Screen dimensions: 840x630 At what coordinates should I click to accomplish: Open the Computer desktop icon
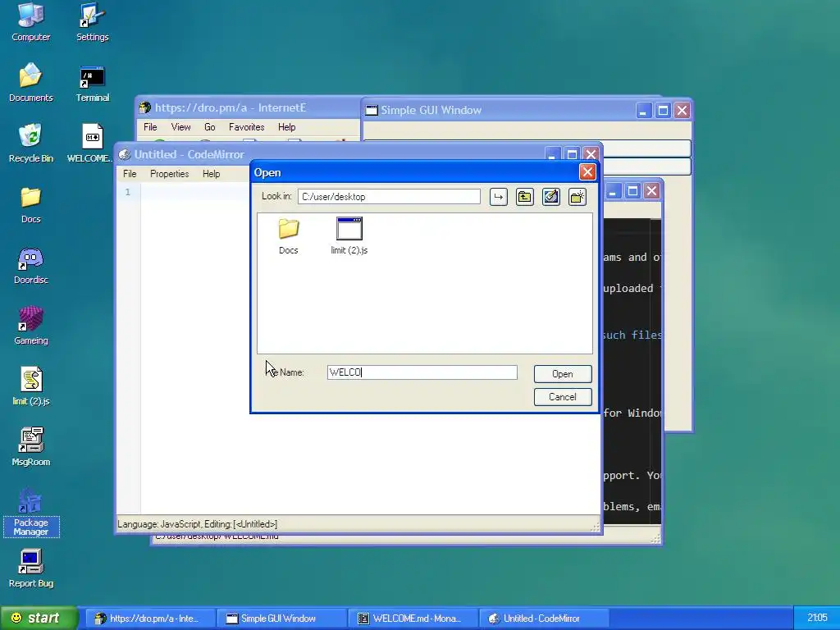[x=30, y=22]
